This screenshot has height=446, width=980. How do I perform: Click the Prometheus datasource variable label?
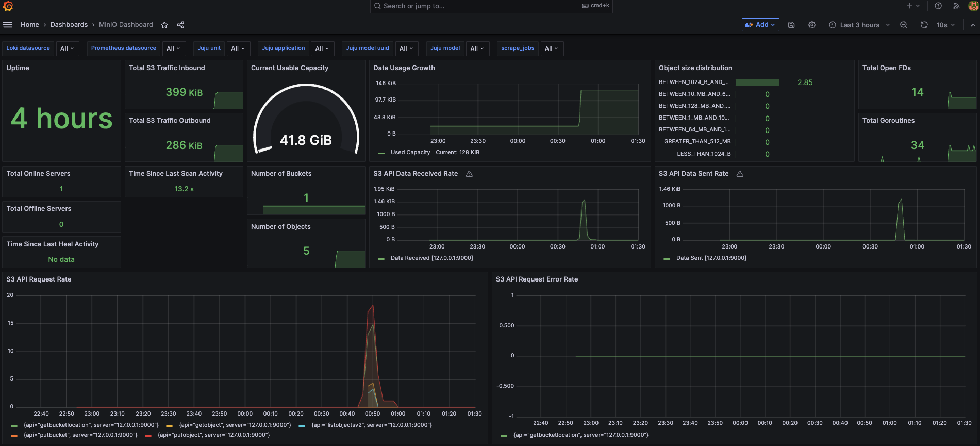[x=124, y=48]
